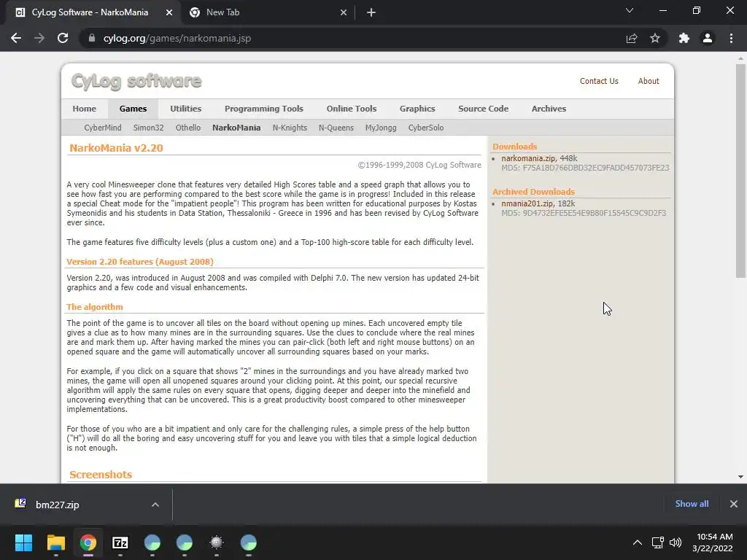
Task: Download archived nmania201.zip
Action: [527, 203]
